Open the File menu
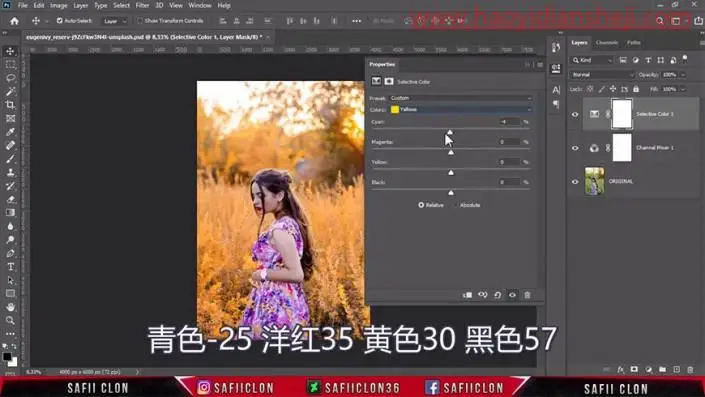Screen dimensions: 705x397 [22, 5]
